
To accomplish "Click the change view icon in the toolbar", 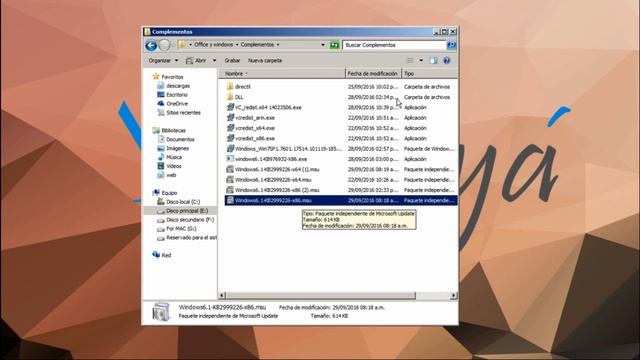I will point(410,60).
